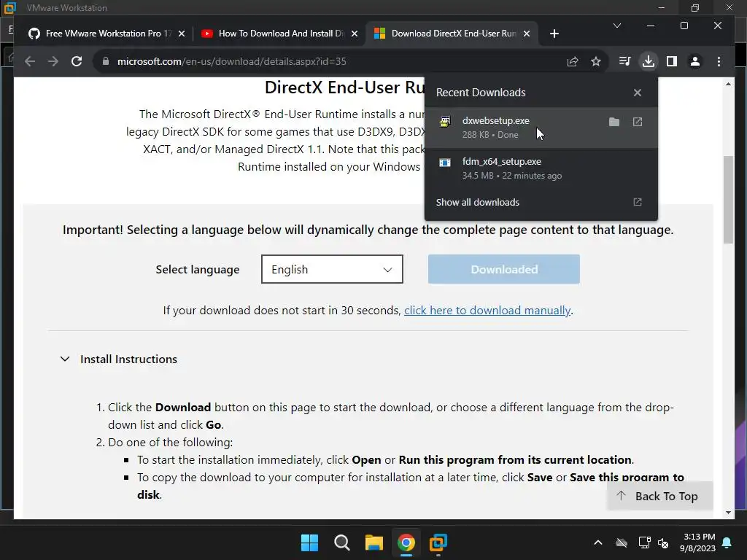
Task: Open File Explorer from taskbar
Action: point(374,542)
